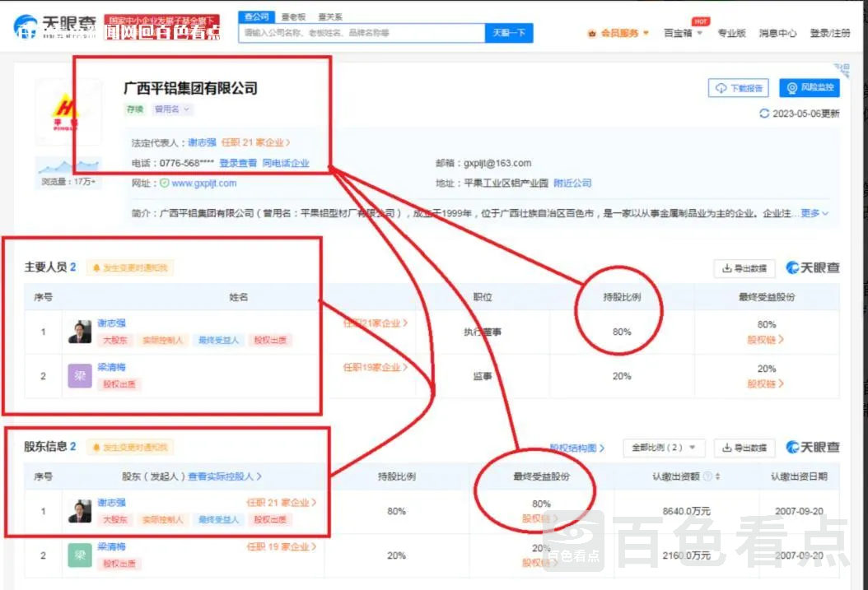
Task: Click the 认缴出资额 sort arrows icon
Action: [x=717, y=476]
